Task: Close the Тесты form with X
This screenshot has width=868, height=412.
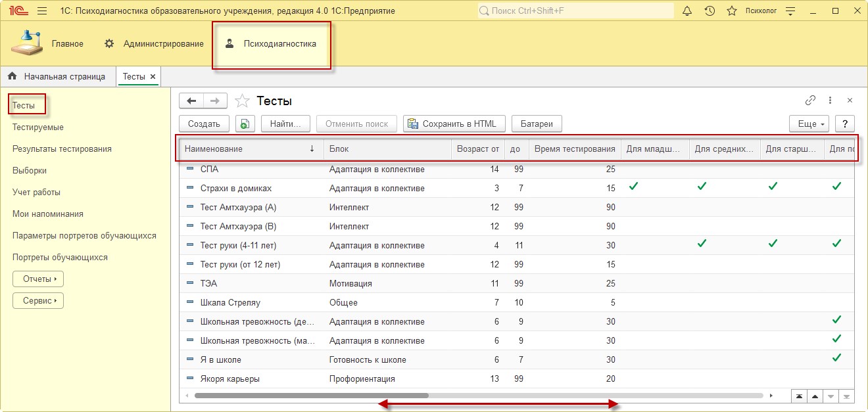Action: 850,101
